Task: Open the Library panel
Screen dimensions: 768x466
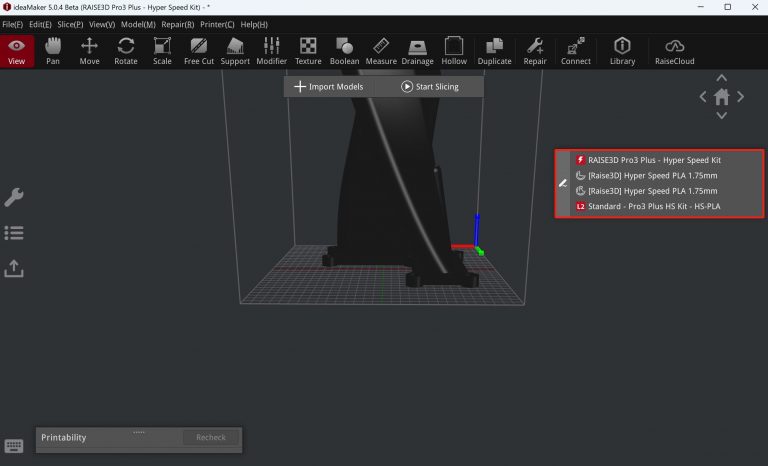Action: coord(622,51)
